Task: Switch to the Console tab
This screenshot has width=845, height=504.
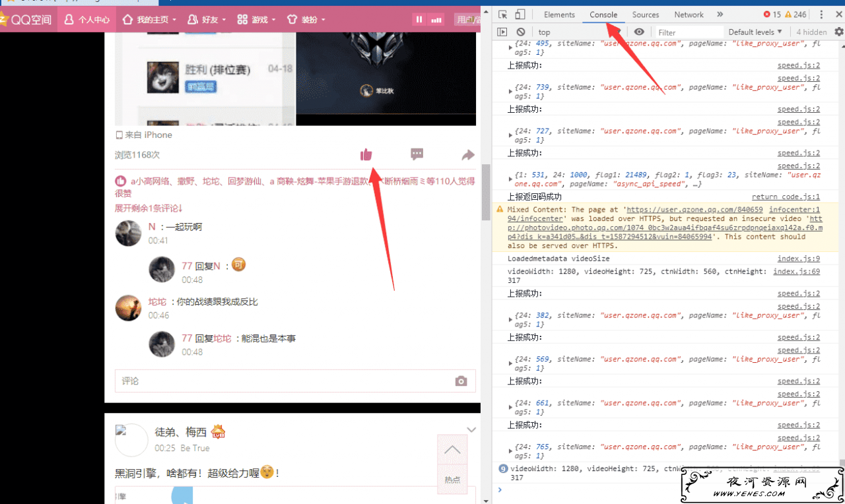Action: point(603,15)
